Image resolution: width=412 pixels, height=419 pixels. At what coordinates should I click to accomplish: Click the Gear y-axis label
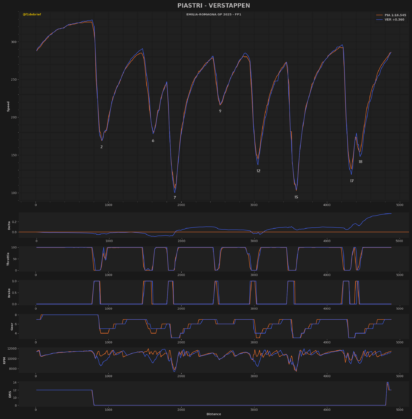[12, 327]
